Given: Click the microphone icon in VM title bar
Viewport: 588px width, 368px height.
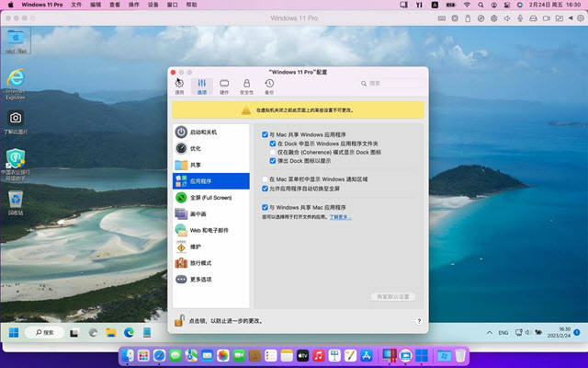Looking at the screenshot, I should pos(520,18).
